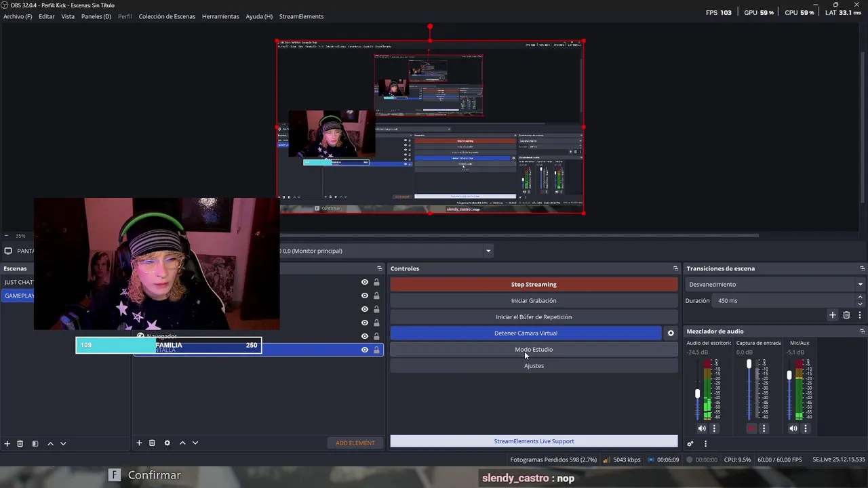This screenshot has height=488, width=868.
Task: Open scene filters icon in Escenas toolbar
Action: pos(35,443)
